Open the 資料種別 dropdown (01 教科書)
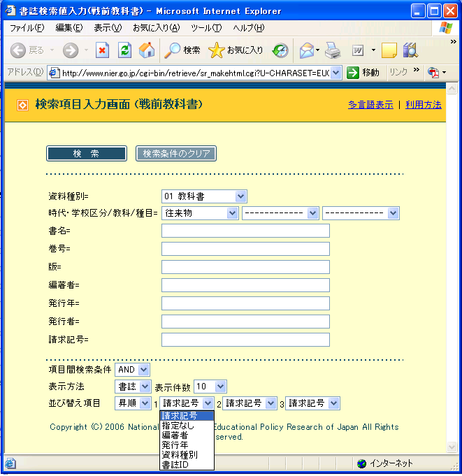 (204, 196)
